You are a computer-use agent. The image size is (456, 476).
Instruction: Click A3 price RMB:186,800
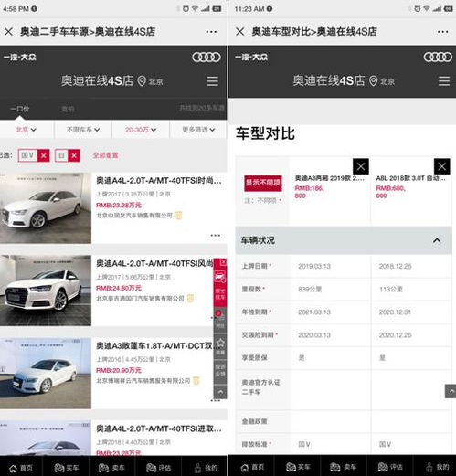click(309, 192)
